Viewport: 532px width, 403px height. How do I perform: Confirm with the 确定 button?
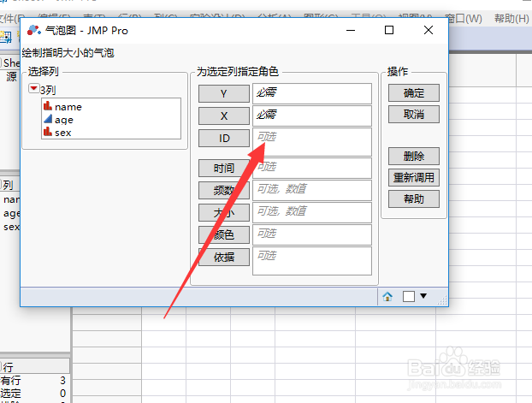(x=414, y=92)
